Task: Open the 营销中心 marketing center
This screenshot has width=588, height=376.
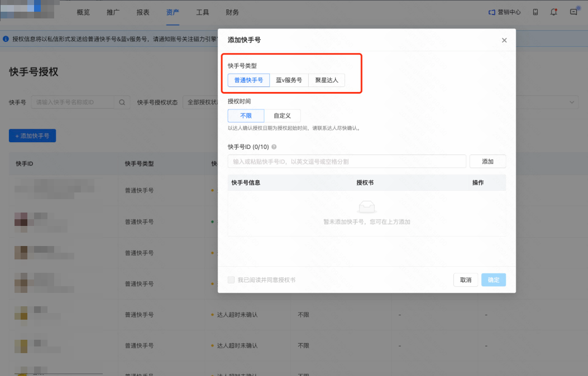Action: pos(506,12)
